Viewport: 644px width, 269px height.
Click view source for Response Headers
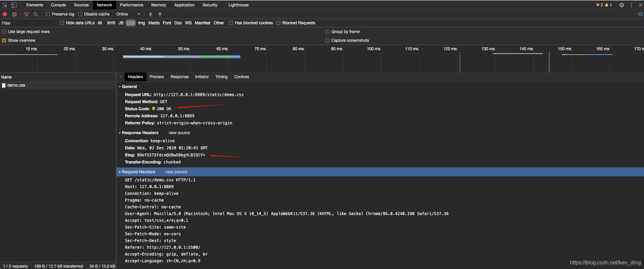click(x=179, y=133)
